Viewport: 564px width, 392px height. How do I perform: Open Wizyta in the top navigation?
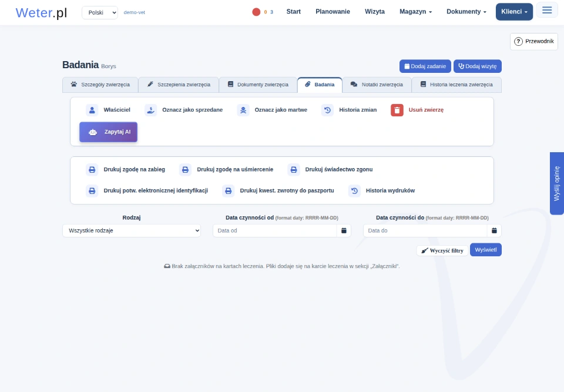tap(375, 12)
